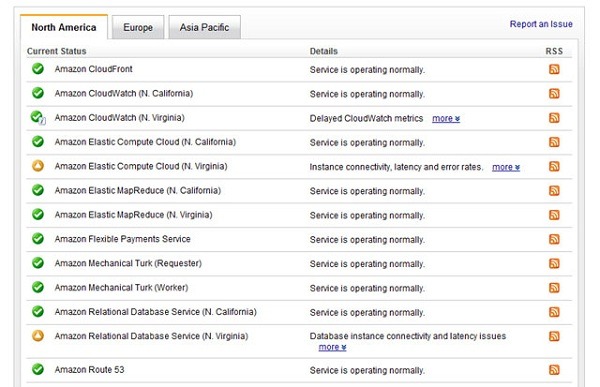600x387 pixels.
Task: Open RSS feed for Elastic MapReduce N. Virginia
Action: 554,215
